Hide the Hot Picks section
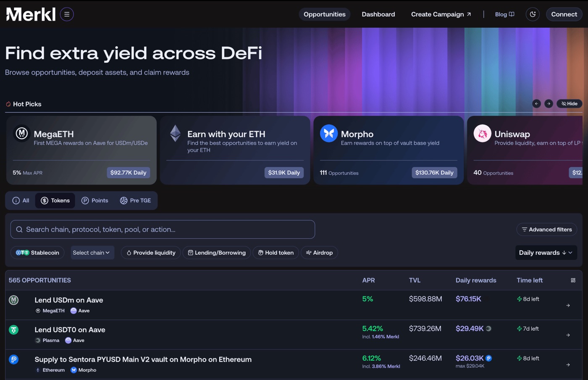Screen dimensions: 588x380 pos(570,104)
